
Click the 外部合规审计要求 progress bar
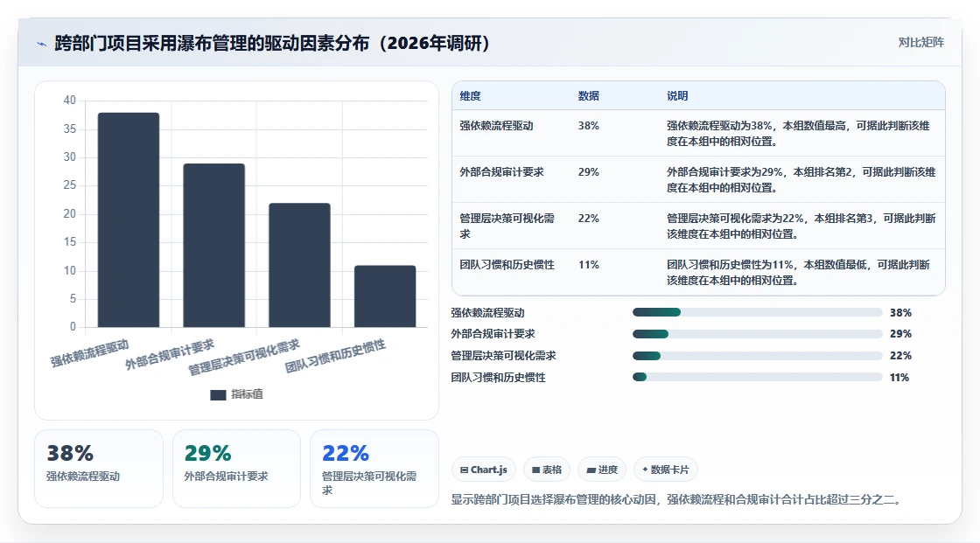[757, 334]
